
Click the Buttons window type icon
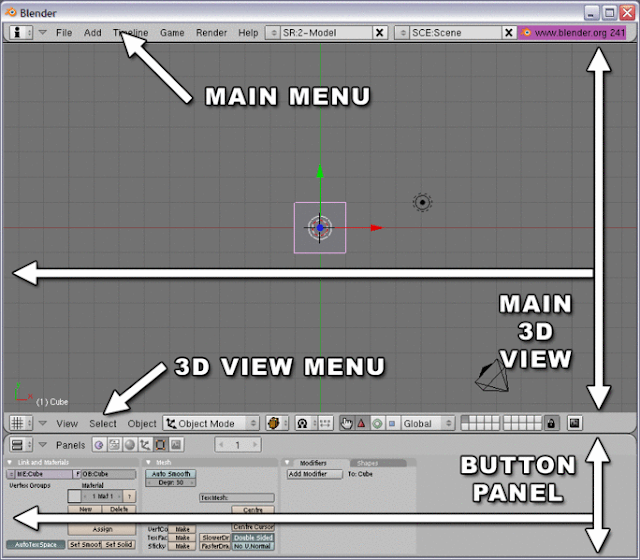(17, 444)
